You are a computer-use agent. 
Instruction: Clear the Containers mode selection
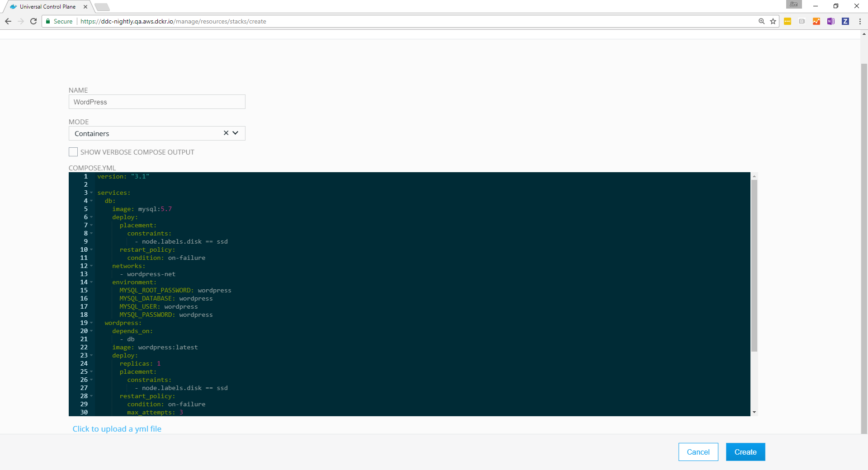tap(226, 133)
